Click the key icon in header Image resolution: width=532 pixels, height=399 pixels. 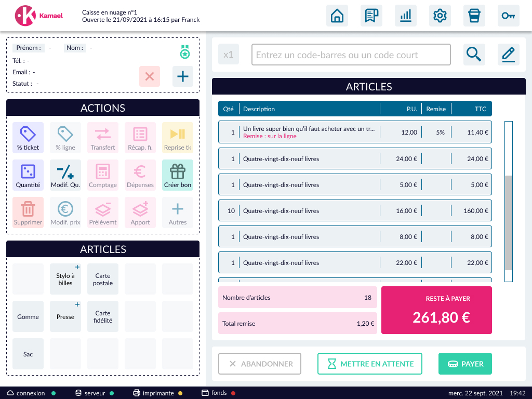(x=508, y=16)
